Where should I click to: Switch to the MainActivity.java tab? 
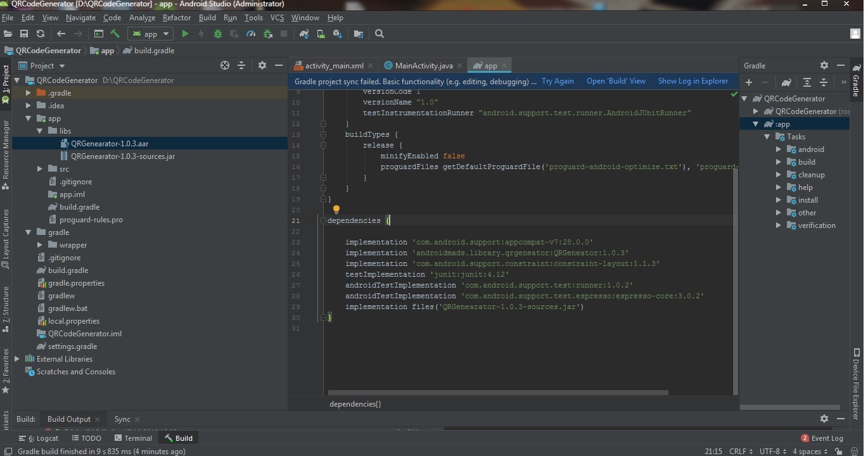pos(418,65)
